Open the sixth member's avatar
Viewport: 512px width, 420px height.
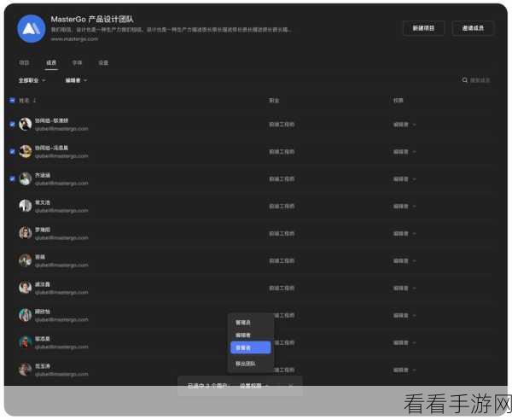pyautogui.click(x=25, y=260)
